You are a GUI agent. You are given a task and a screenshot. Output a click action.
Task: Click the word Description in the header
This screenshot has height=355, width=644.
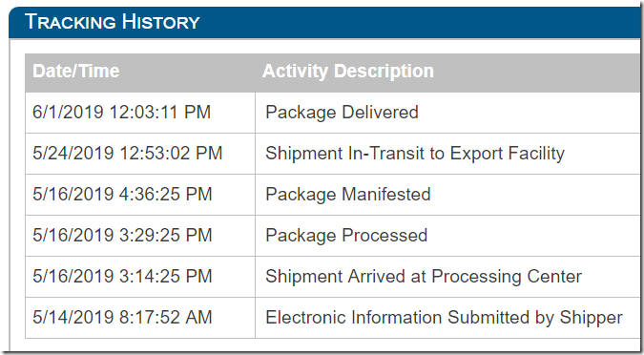coord(384,72)
